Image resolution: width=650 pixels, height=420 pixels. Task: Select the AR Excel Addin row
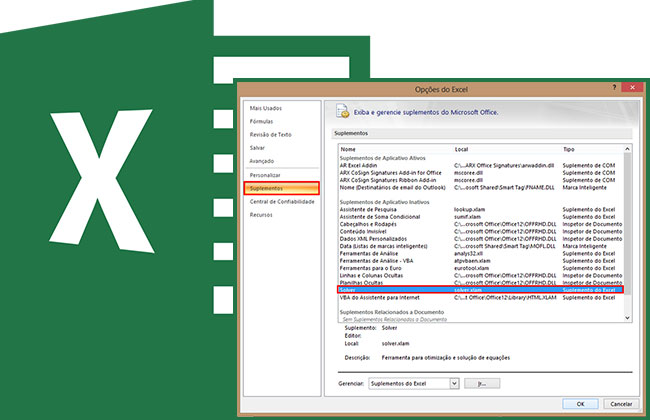(x=481, y=165)
